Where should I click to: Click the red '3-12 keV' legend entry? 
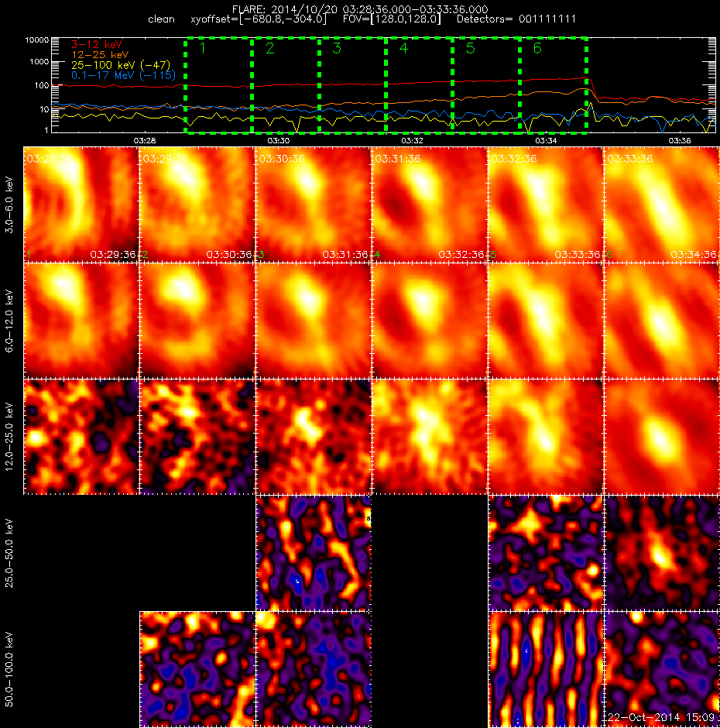97,45
